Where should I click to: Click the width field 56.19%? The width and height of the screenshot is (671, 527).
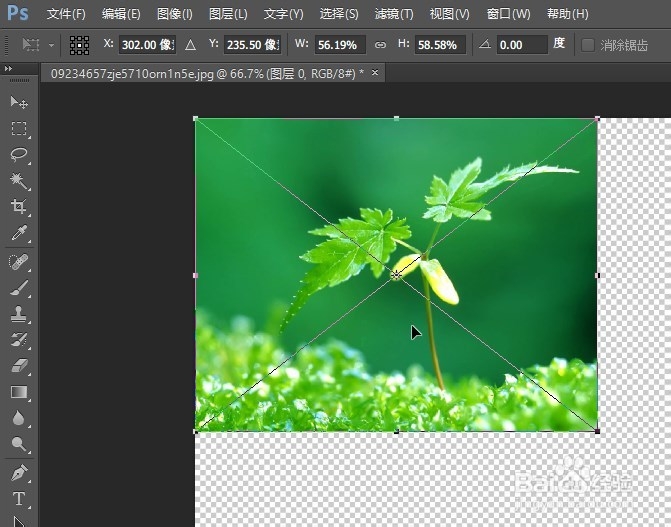pyautogui.click(x=340, y=45)
